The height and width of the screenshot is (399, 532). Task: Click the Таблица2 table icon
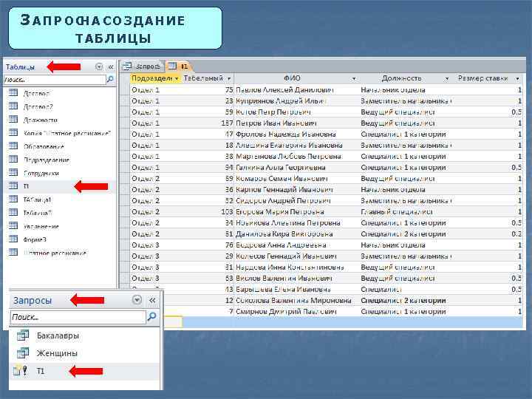point(13,212)
